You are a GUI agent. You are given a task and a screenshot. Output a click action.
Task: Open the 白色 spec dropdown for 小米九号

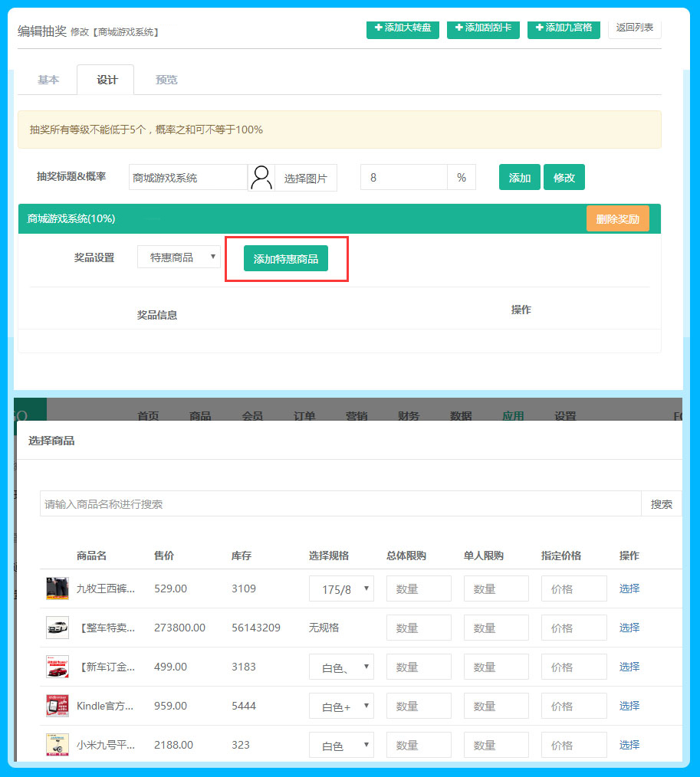[341, 746]
